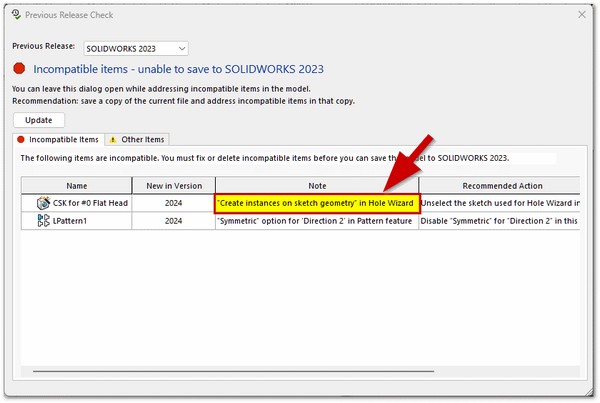Screen dimensions: 600x403
Task: Open the Previous Release dropdown
Action: (x=136, y=49)
